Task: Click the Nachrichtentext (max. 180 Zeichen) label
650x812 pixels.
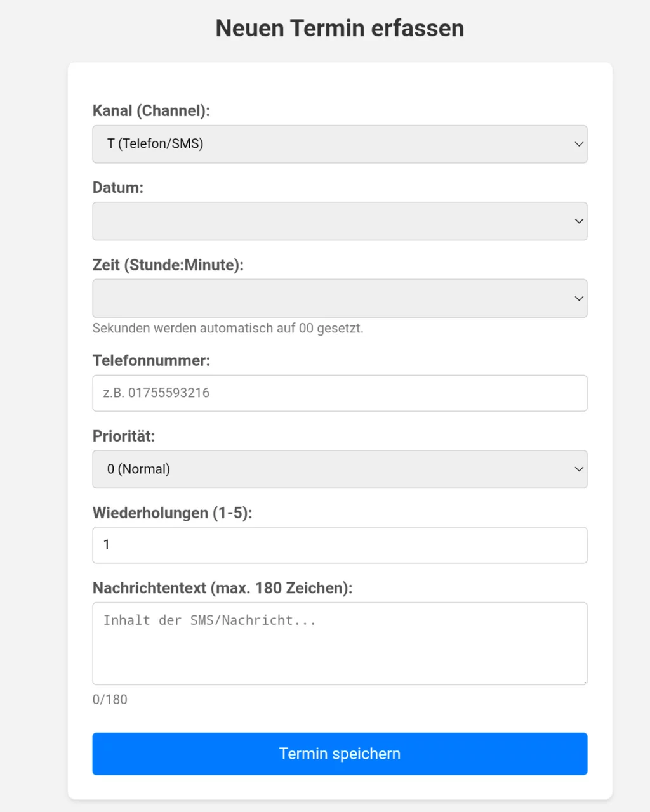Action: pyautogui.click(x=222, y=588)
